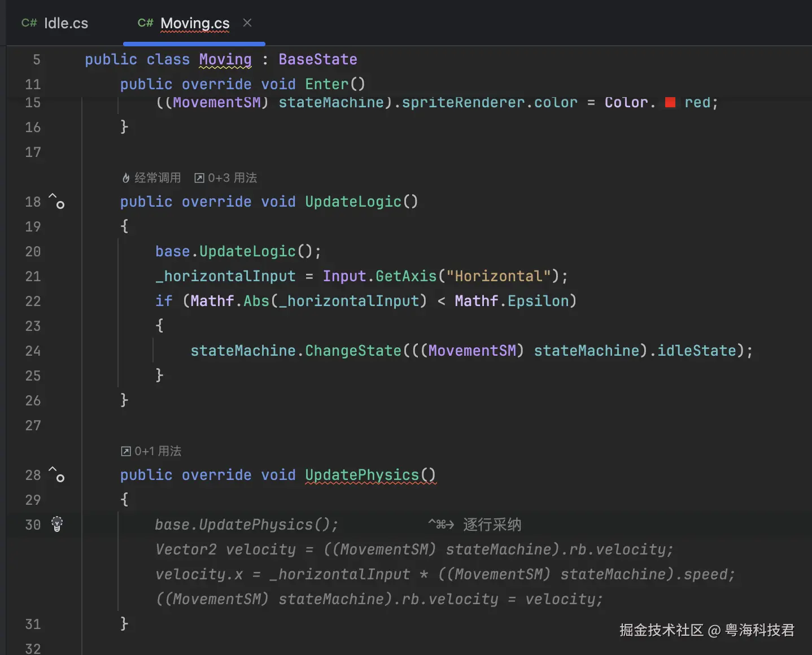Click the UpdateLogic method name on line 18

(353, 202)
